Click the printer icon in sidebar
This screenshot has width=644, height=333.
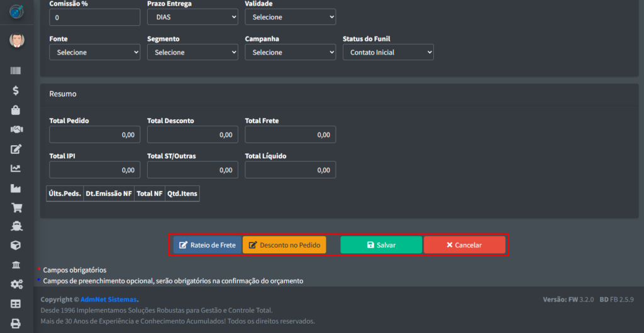click(16, 324)
